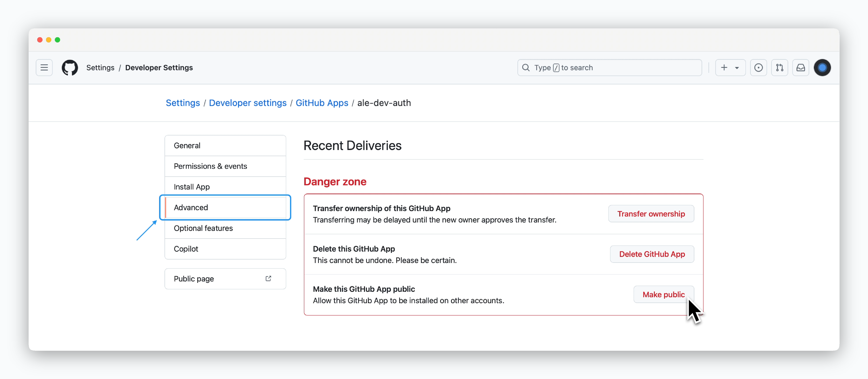Open the user profile avatar menu
Screen dimensions: 868x379
[x=822, y=68]
